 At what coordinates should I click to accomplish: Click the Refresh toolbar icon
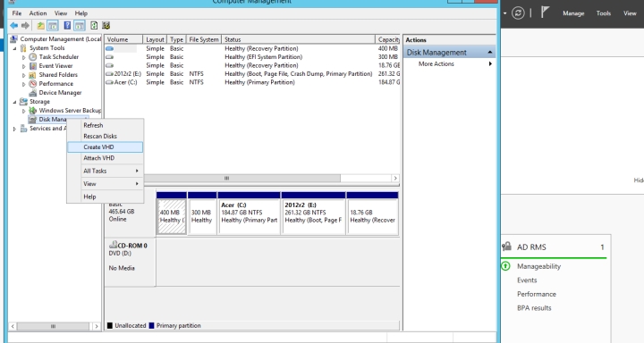click(94, 26)
